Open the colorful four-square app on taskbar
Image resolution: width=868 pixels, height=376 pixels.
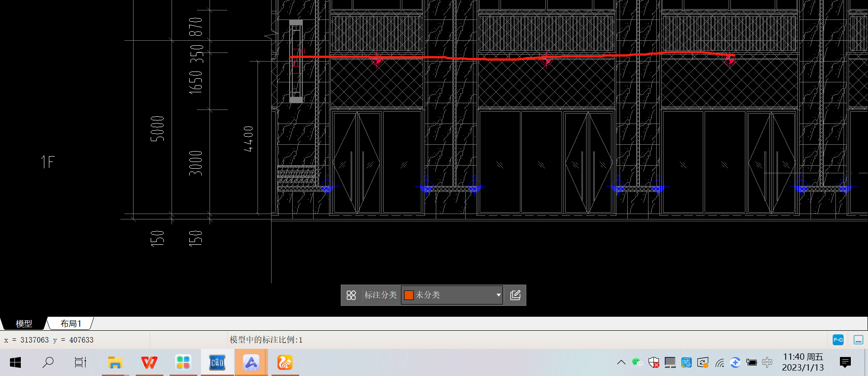[183, 362]
